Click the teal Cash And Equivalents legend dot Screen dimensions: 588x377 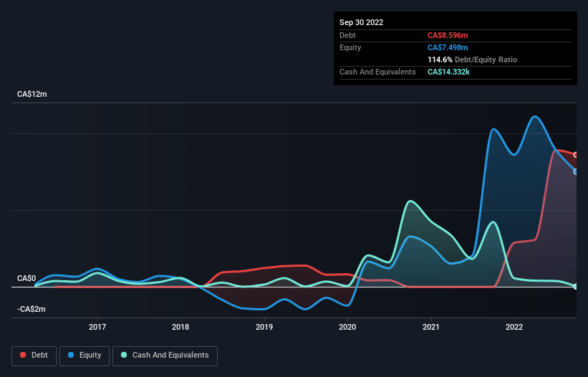tap(124, 355)
